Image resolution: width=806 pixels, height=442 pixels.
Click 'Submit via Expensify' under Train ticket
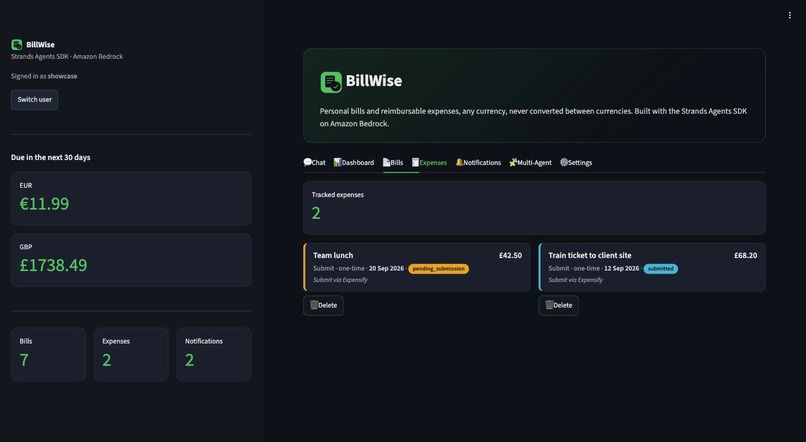(x=576, y=280)
